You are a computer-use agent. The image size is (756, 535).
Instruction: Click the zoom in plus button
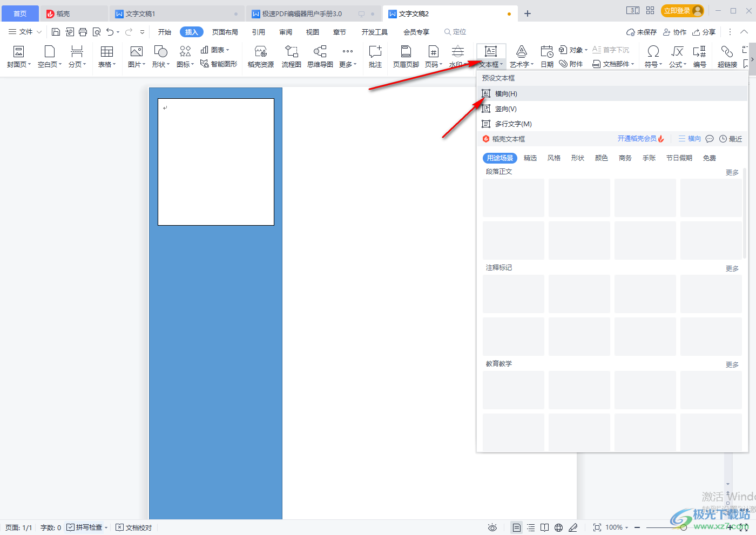click(731, 527)
